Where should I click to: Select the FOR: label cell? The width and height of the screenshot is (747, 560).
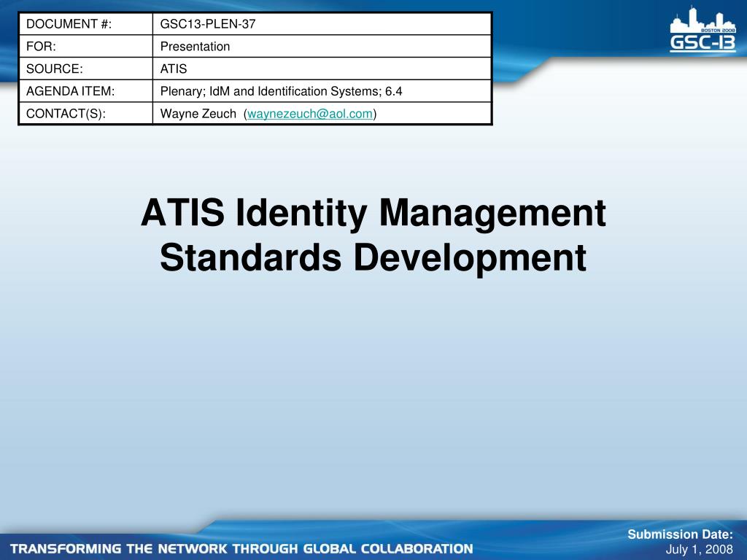[86, 46]
